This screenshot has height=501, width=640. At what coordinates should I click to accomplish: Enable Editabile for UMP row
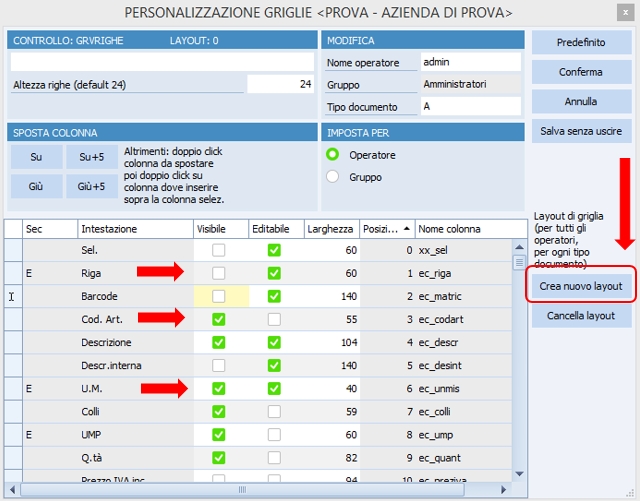click(274, 434)
